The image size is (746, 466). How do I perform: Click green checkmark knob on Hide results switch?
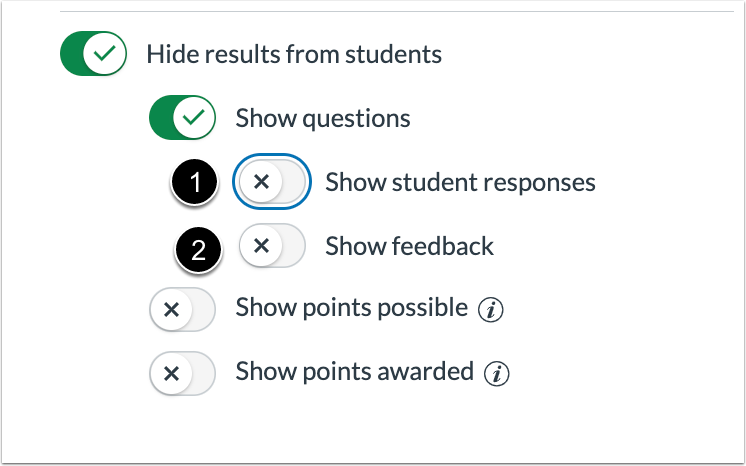click(105, 53)
